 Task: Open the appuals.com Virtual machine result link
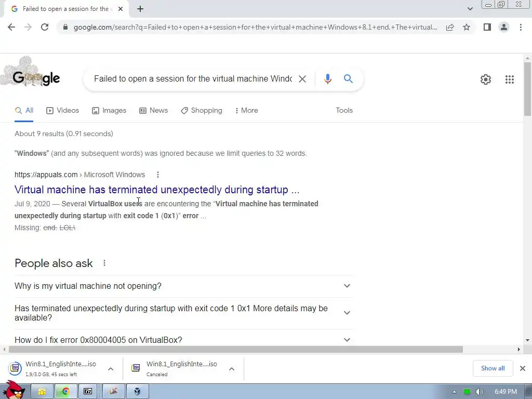[157, 189]
